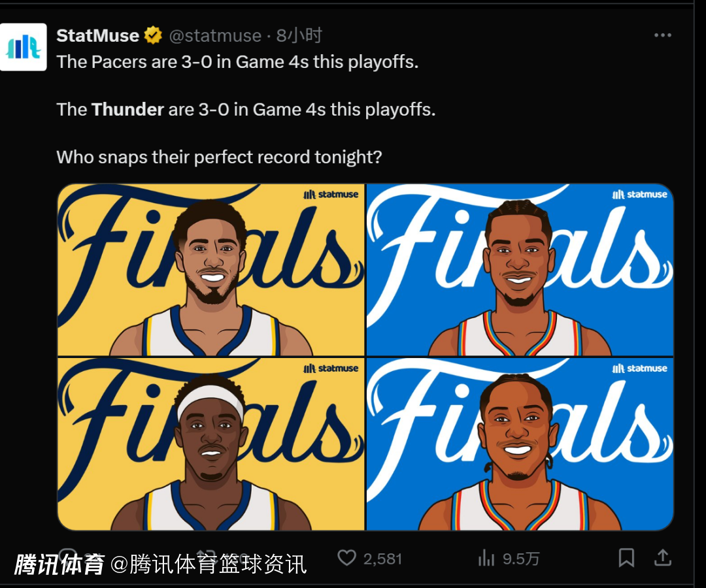Open StatMuse profile avatar
Screen dimensions: 706x588
point(24,47)
